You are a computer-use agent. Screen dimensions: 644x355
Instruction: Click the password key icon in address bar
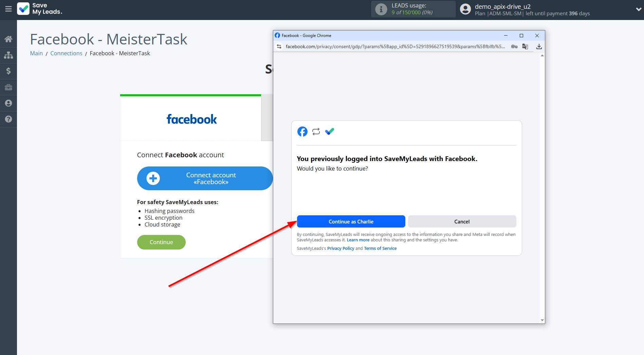[x=514, y=46]
